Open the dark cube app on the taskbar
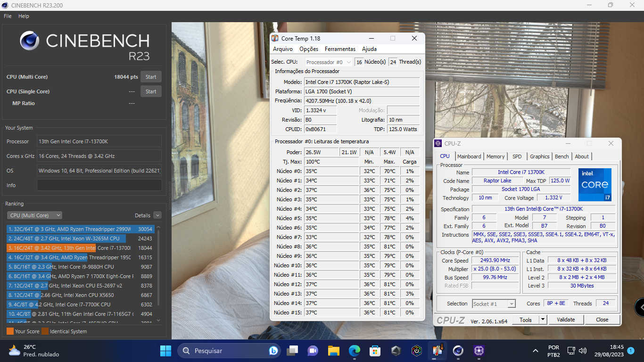This screenshot has width=644, height=362. coord(396,351)
